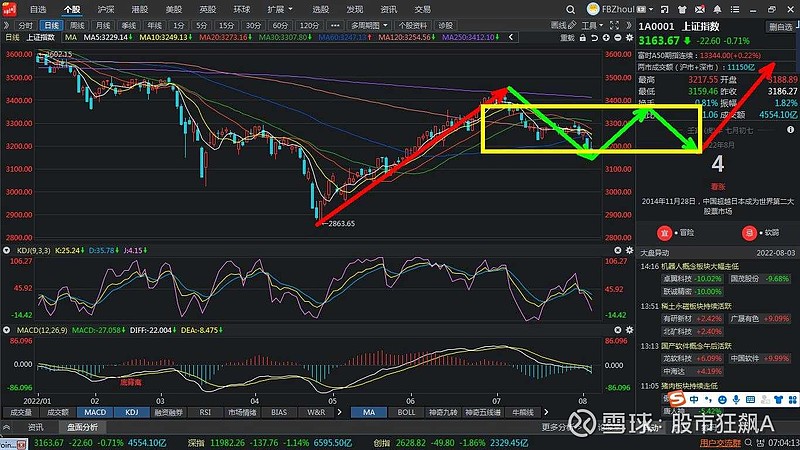This screenshot has height=450, width=800.
Task: Toggle Sogou Chinese mode 中 indicator
Action: click(694, 399)
